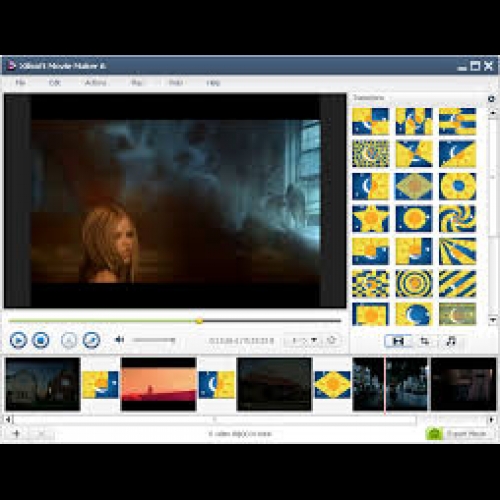500x500 pixels.
Task: Click the greyed round button beside Stop
Action: tap(69, 340)
